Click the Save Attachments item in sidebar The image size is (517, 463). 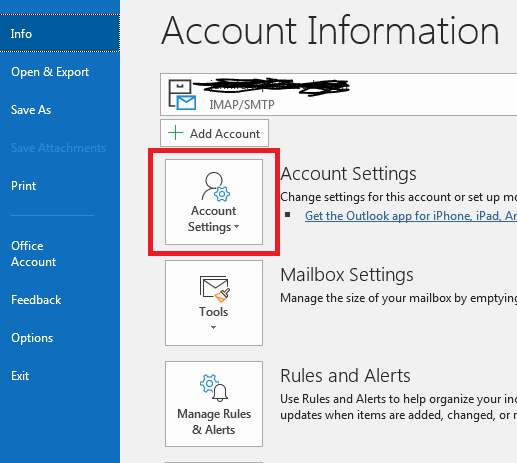[x=58, y=148]
